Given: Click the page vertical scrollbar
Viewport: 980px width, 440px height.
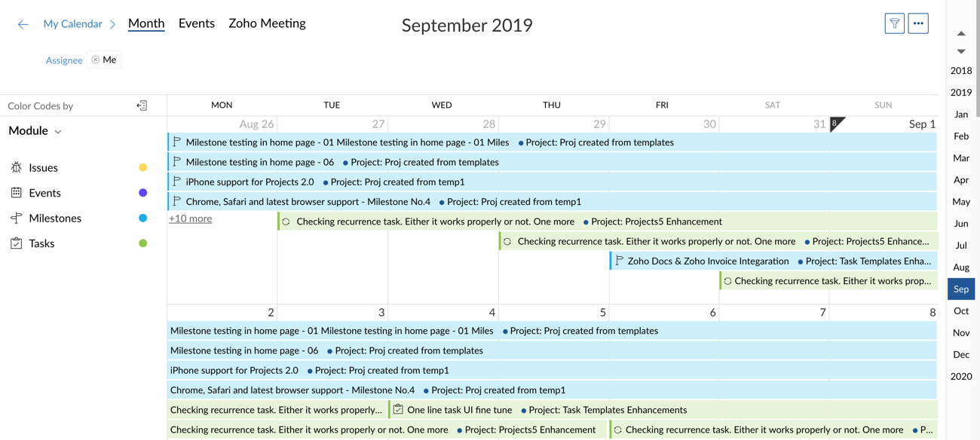Looking at the screenshot, I should [978, 59].
